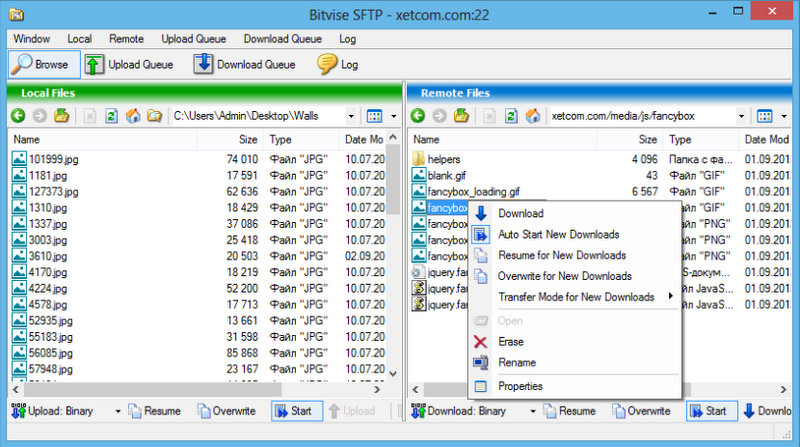Sort local files by Name column

103,139
